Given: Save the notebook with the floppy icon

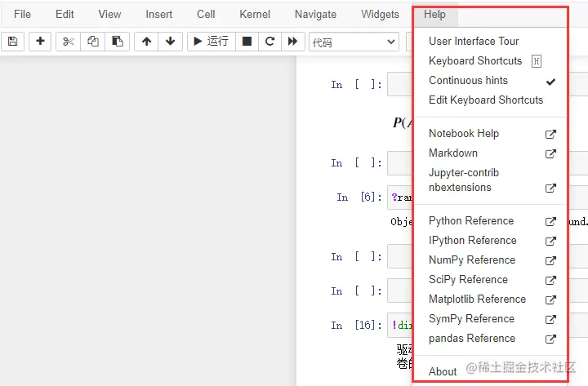Looking at the screenshot, I should coord(13,42).
